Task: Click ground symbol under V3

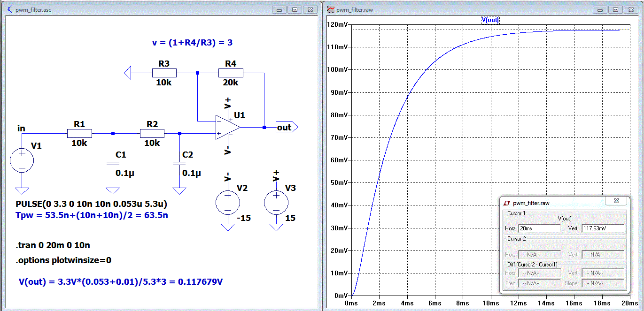Action: 276,228
